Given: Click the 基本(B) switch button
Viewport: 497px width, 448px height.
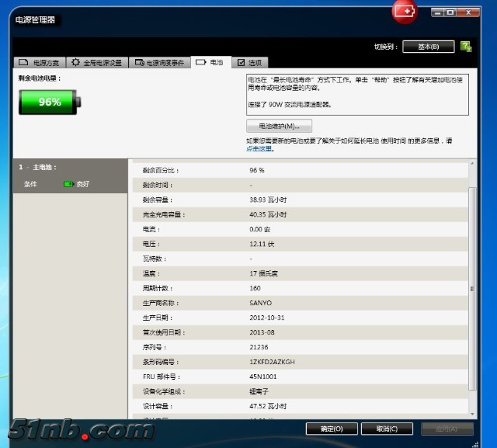Looking at the screenshot, I should tap(428, 47).
